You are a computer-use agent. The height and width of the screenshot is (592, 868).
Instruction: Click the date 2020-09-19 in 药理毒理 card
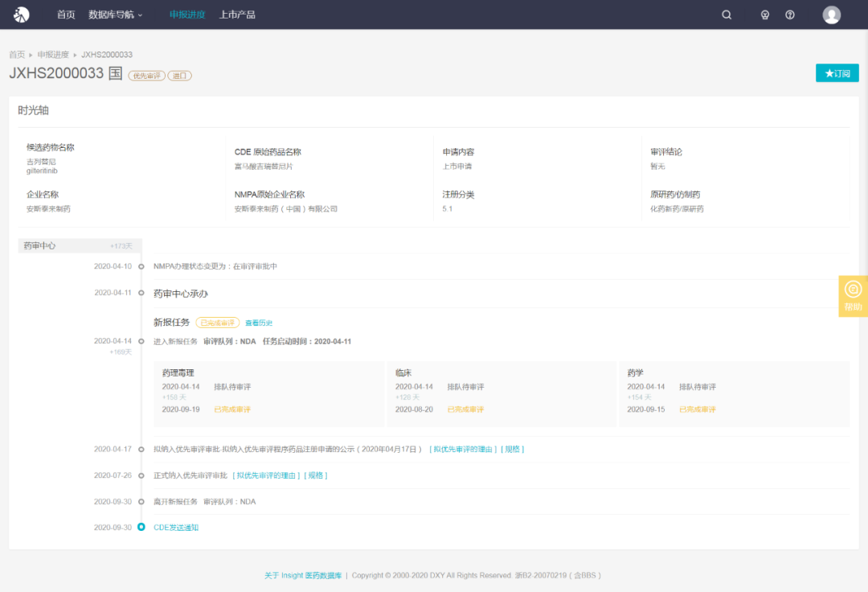(181, 409)
